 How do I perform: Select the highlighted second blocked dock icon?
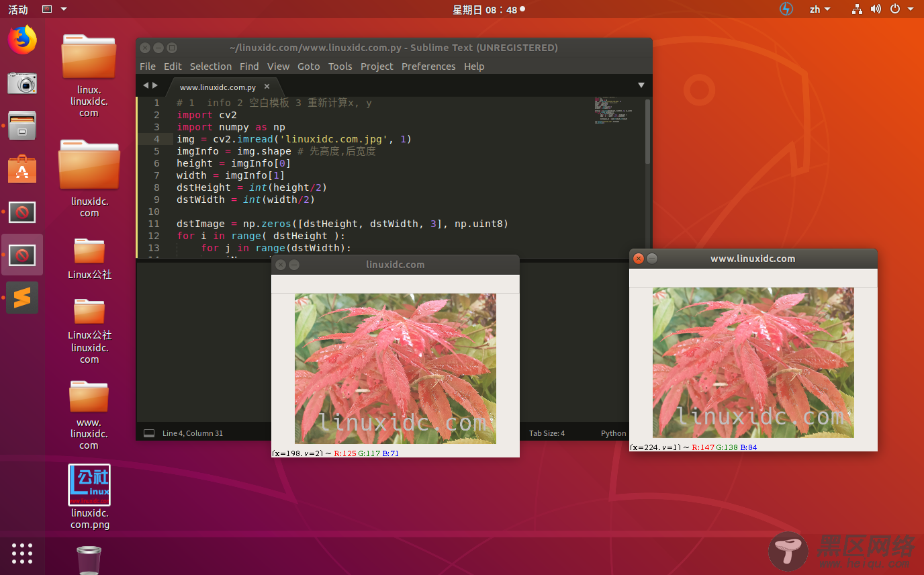click(22, 255)
